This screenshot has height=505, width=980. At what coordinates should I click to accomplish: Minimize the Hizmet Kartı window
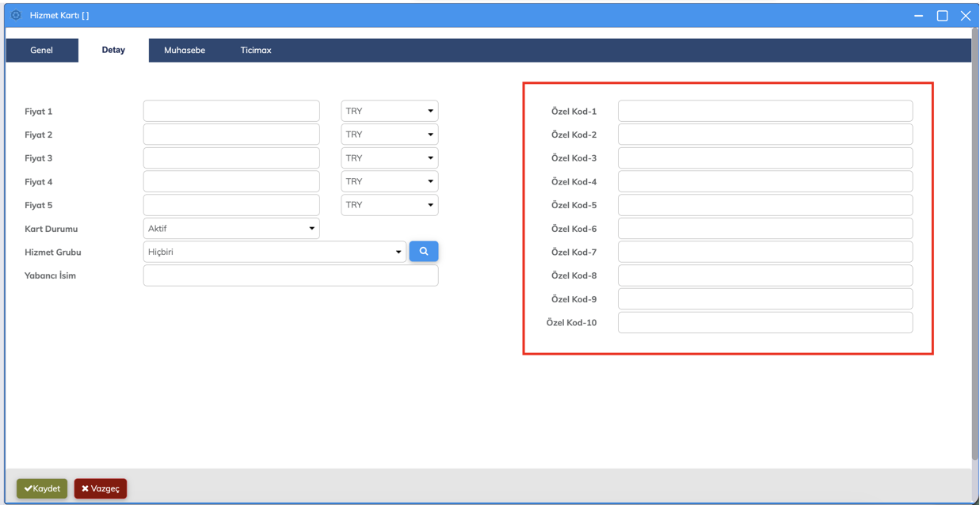point(918,16)
